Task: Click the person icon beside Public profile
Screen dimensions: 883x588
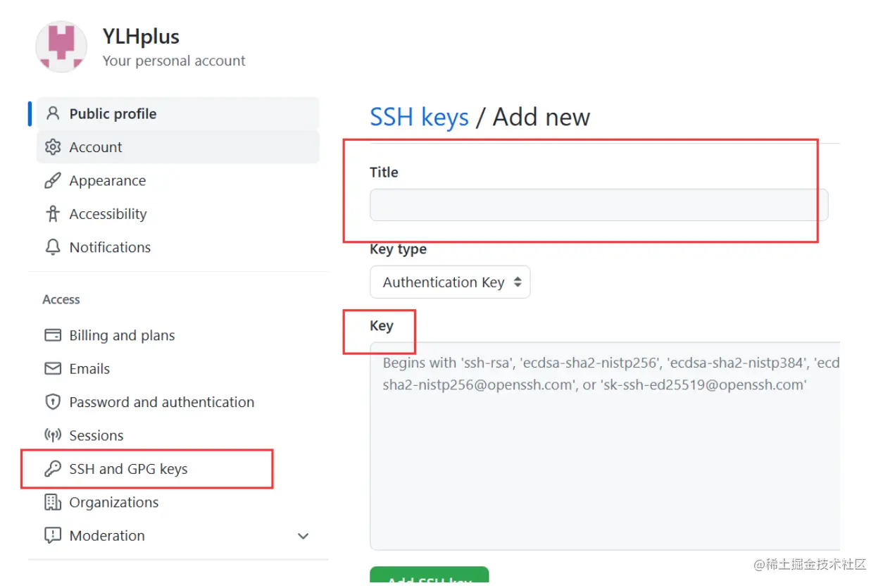Action: tap(53, 113)
